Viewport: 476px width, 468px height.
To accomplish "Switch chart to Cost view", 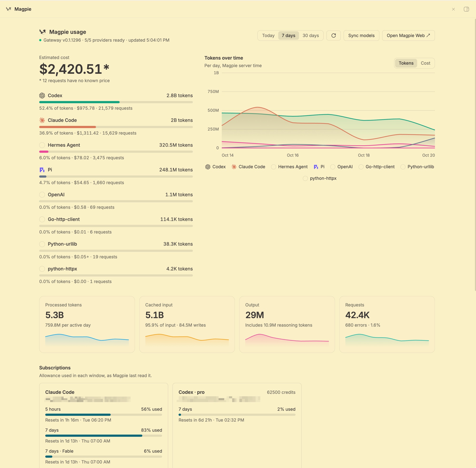I will (x=425, y=63).
